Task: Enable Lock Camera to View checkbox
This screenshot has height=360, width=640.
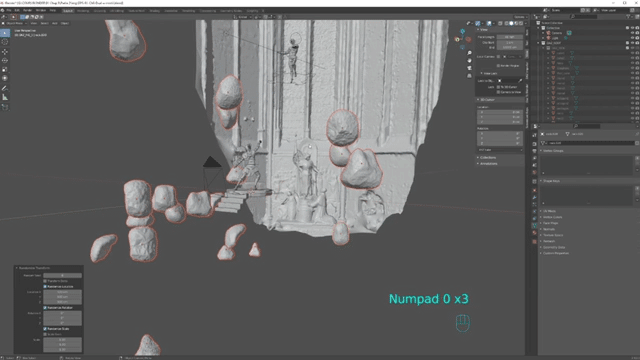Action: [498, 92]
